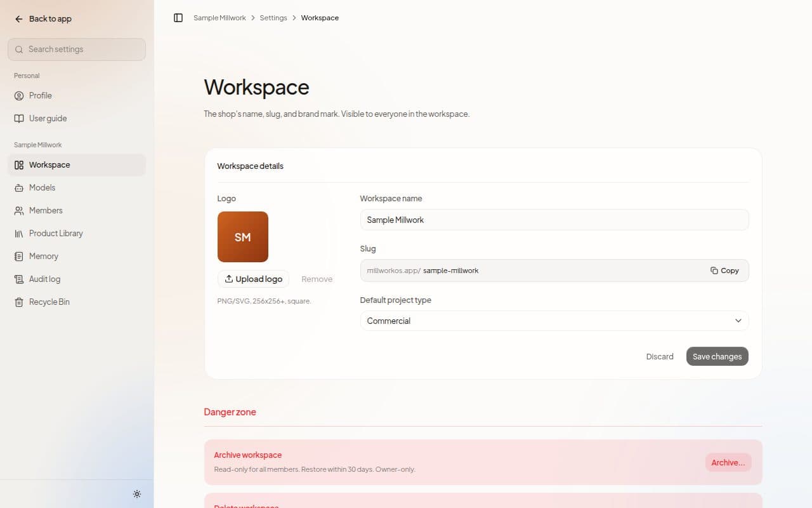
Task: Open the Recycle Bin page
Action: click(x=77, y=302)
